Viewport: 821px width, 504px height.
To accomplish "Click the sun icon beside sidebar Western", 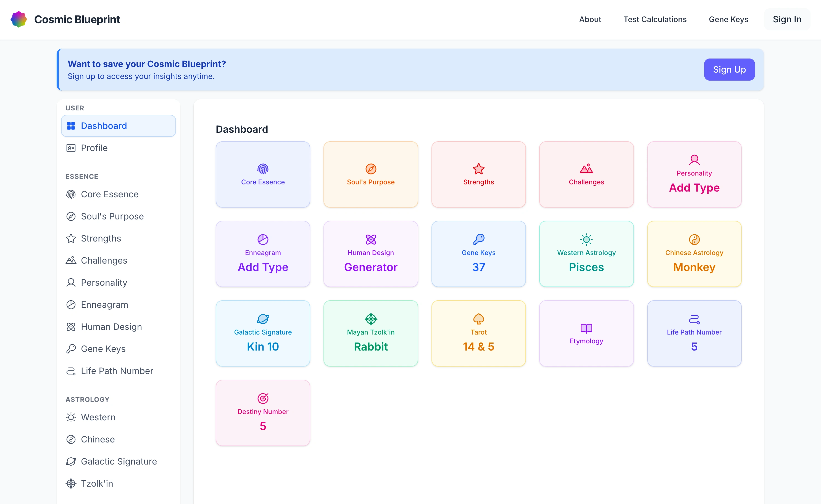I will (x=71, y=417).
